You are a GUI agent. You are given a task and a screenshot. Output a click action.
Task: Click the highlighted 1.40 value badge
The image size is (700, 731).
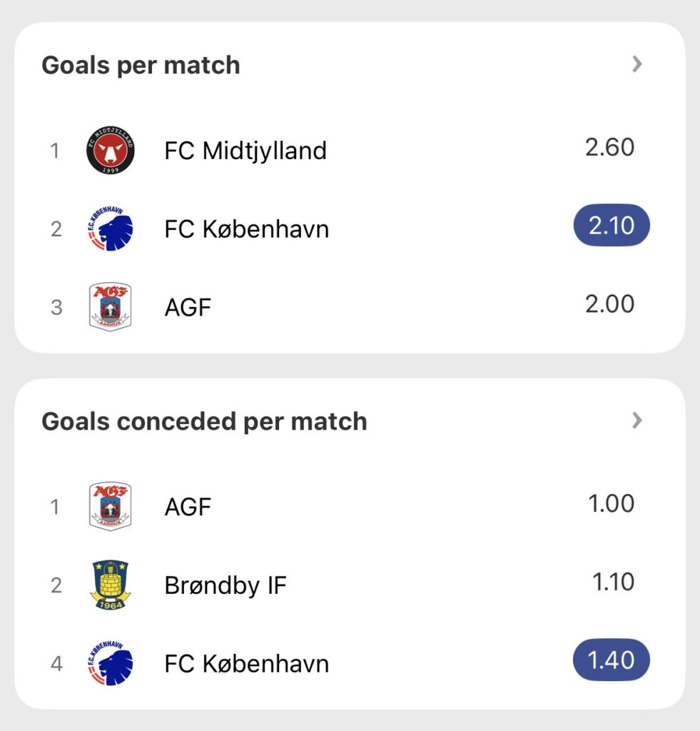pyautogui.click(x=612, y=660)
